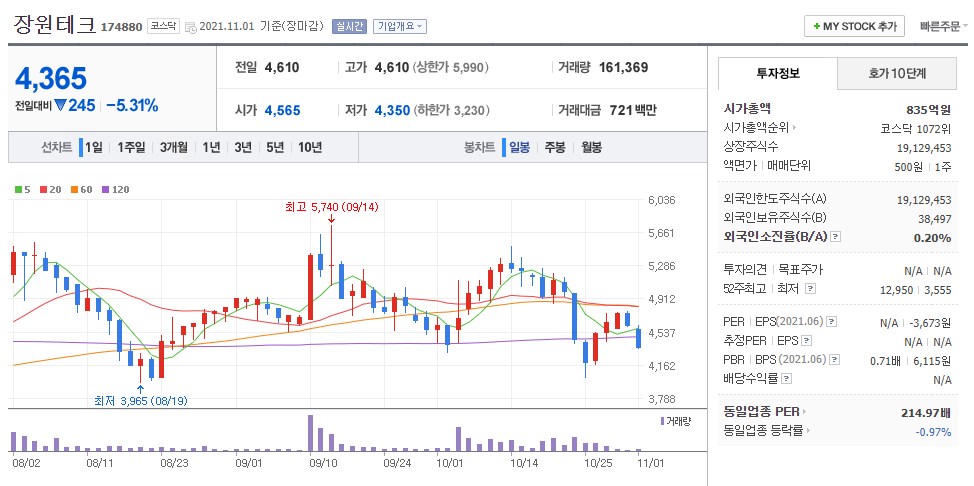Click the purple 120-day moving average legend
The width and height of the screenshot is (974, 486).
tap(116, 190)
